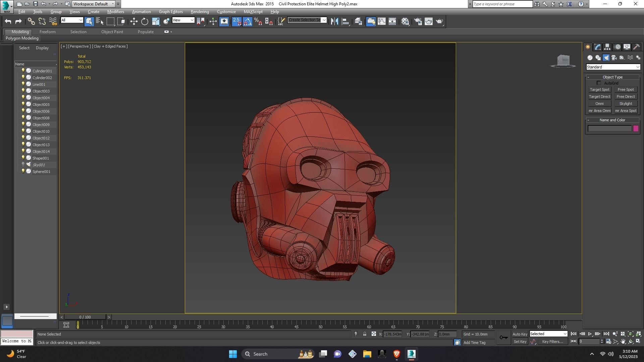
Task: Open the Material Editor
Action: coord(405,21)
